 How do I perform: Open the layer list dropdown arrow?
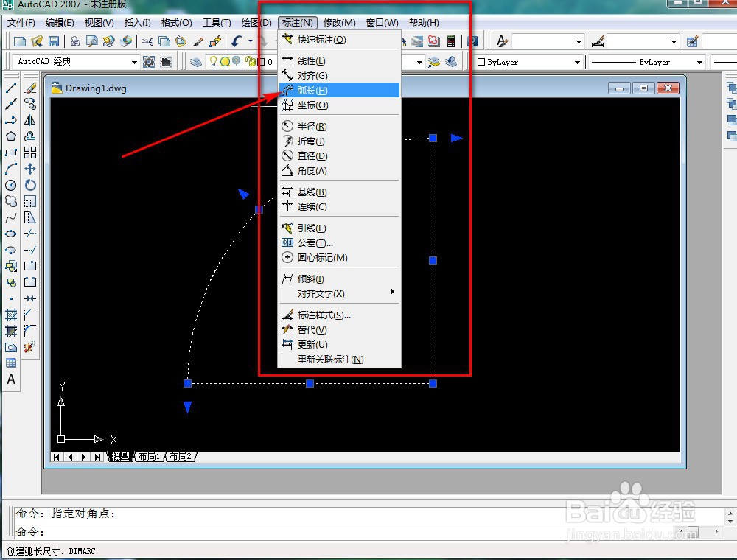point(419,62)
